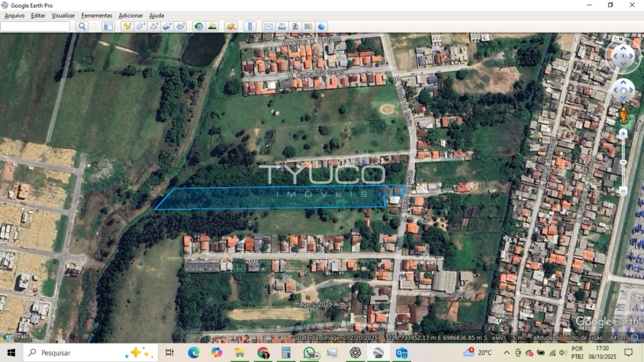Click the Record a Tour icon
Screen dimensions: 644x362
click(x=181, y=26)
